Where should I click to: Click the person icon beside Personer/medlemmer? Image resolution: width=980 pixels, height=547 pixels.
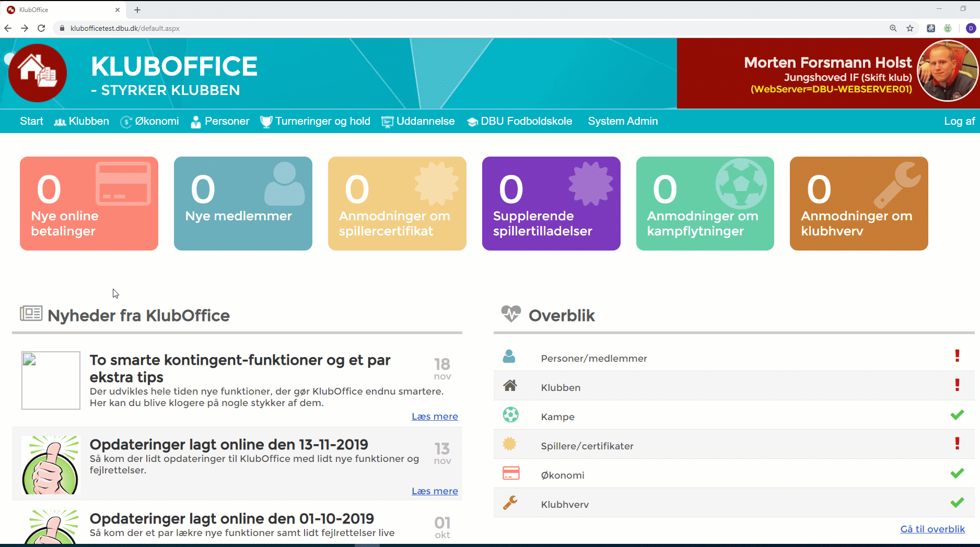[509, 357]
